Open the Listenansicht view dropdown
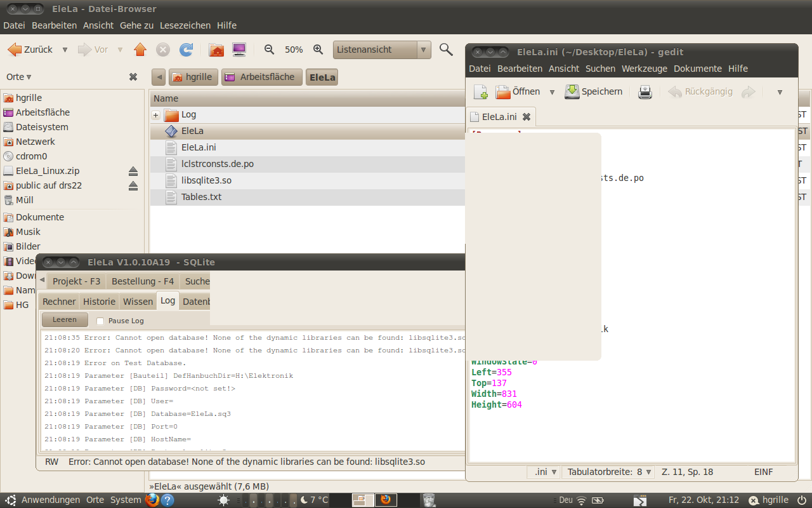This screenshot has height=508, width=812. point(382,50)
